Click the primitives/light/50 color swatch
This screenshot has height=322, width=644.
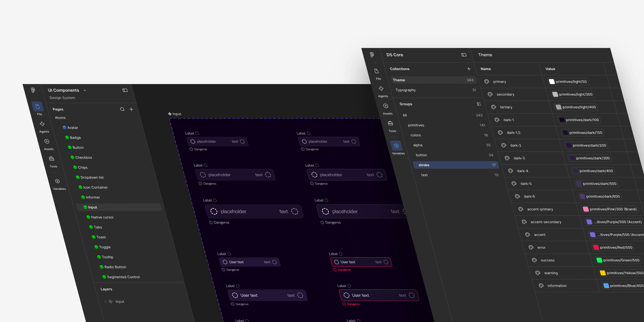pyautogui.click(x=552, y=82)
